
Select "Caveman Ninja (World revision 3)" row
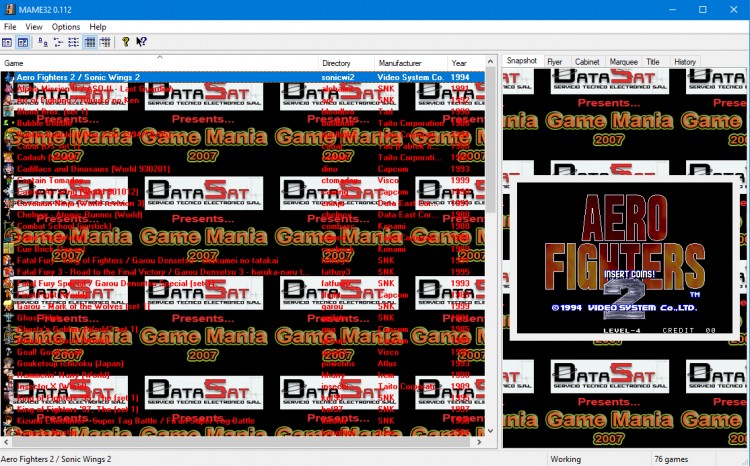[x=243, y=203]
